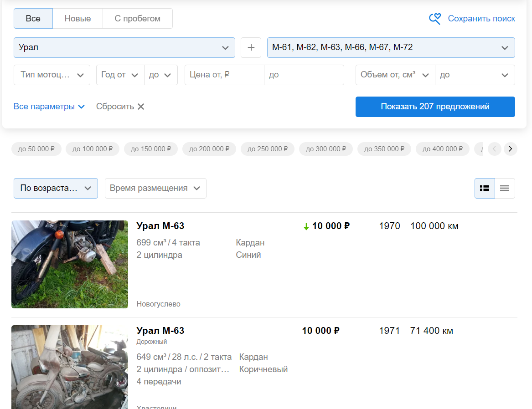Select the "Все" tab
Screen dimensions: 532x409
[x=33, y=19]
